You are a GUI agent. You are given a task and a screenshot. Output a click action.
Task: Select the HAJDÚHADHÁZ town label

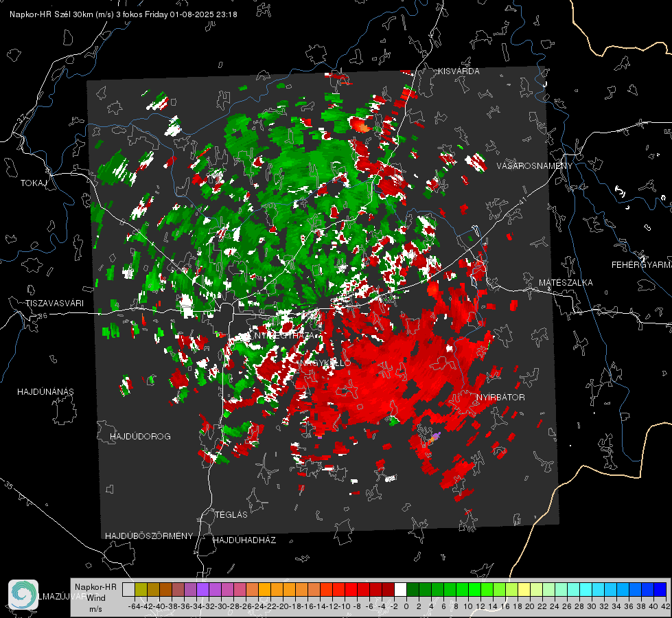(244, 540)
